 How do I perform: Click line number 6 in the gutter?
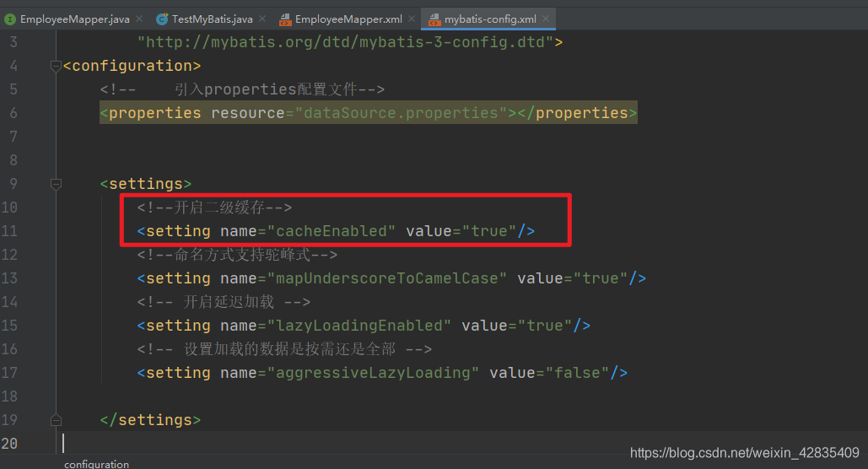(13, 113)
